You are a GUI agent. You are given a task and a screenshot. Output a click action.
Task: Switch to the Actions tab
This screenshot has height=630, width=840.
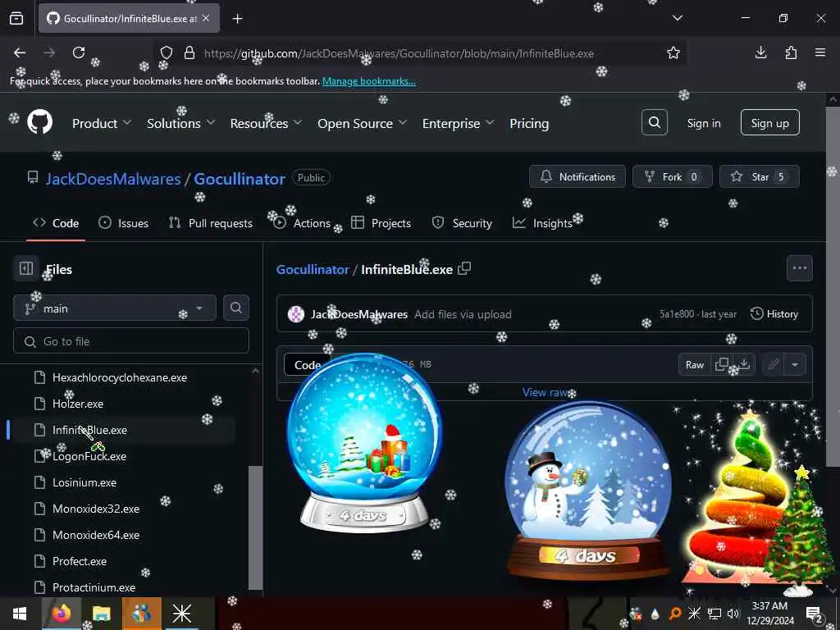[x=302, y=223]
